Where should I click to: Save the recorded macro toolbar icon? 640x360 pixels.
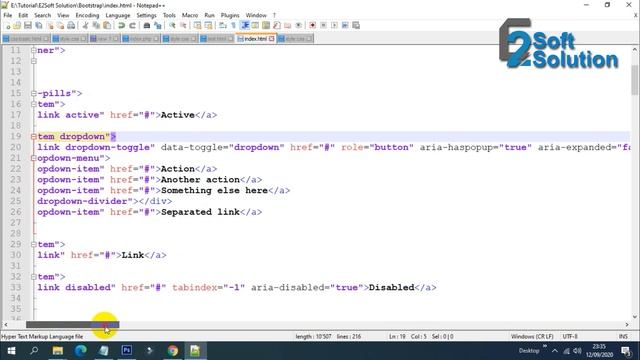click(356, 25)
